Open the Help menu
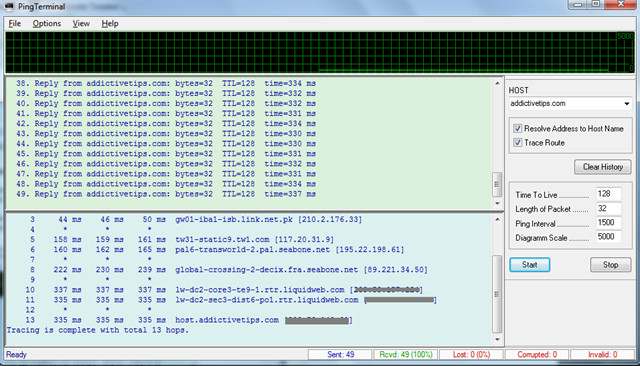This screenshot has height=366, width=640. coord(110,24)
